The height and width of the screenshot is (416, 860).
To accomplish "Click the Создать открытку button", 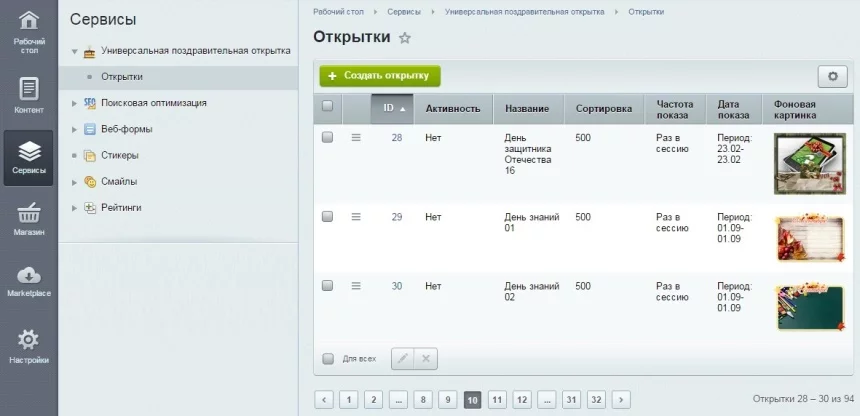I will pos(379,76).
